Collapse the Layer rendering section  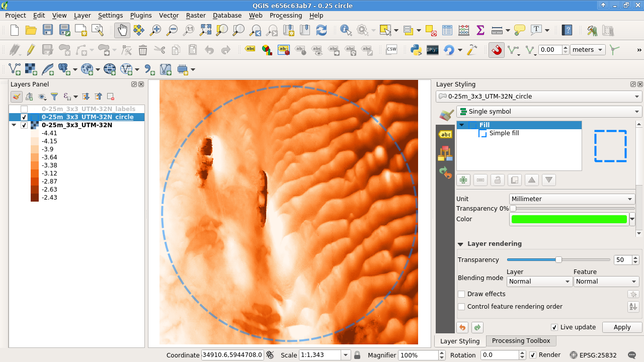[460, 244]
